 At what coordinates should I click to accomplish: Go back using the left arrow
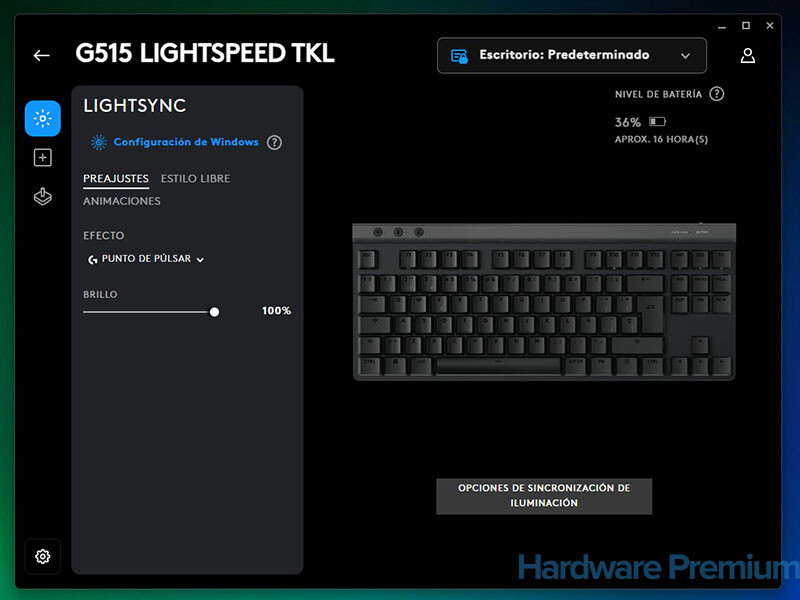pos(42,55)
